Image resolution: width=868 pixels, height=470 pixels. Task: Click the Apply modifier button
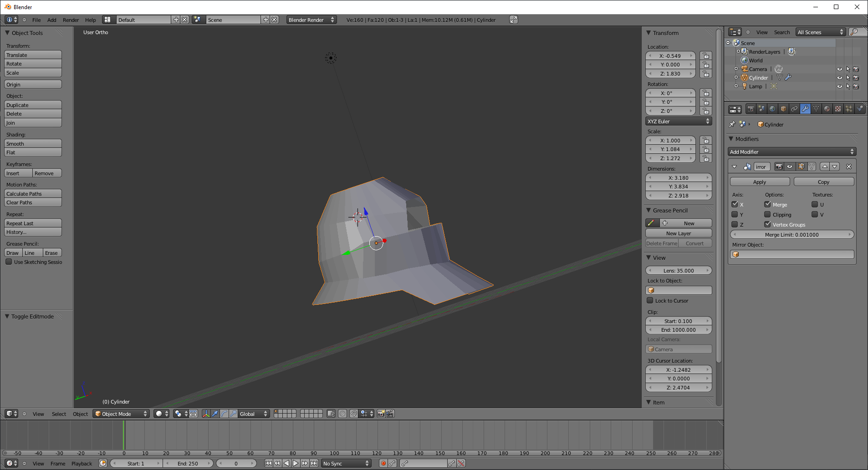pyautogui.click(x=759, y=182)
